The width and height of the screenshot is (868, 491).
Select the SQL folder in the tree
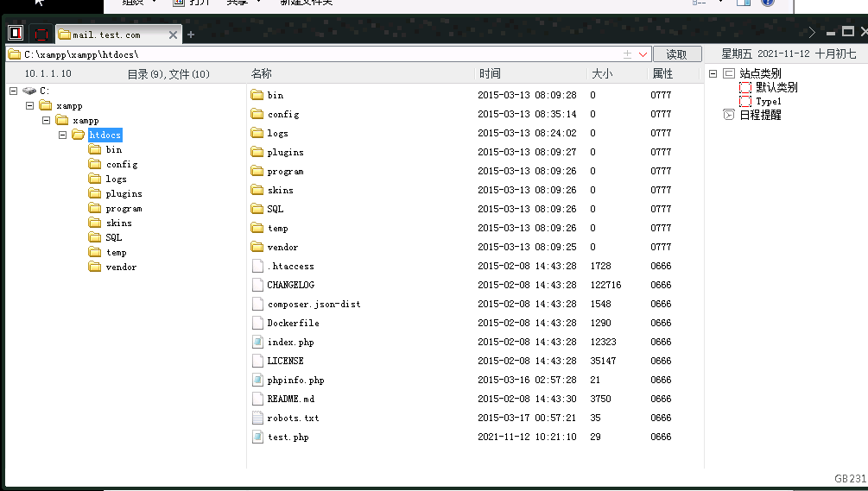pyautogui.click(x=113, y=237)
